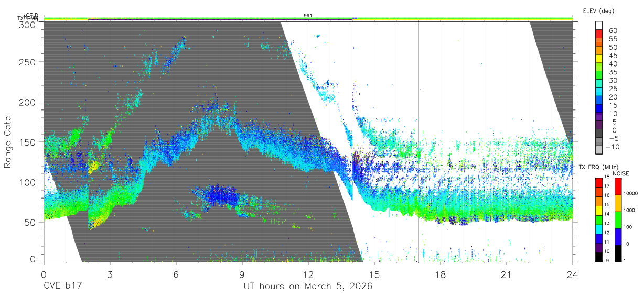Screen dimensions: 644x297
Task: Pick the green 30–35 degree elevation swatch
Action: click(599, 76)
